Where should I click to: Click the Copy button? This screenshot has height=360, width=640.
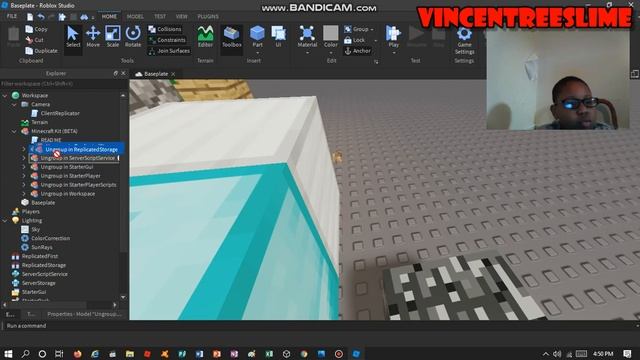[36, 29]
